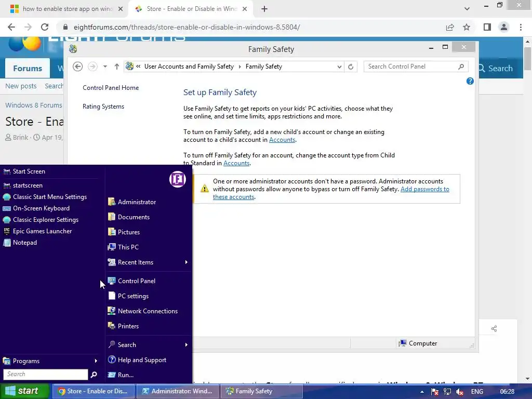Click the user account picture in the start menu

[178, 179]
